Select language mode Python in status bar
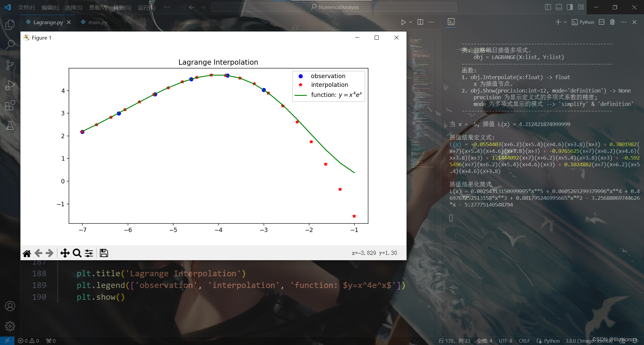 point(552,341)
